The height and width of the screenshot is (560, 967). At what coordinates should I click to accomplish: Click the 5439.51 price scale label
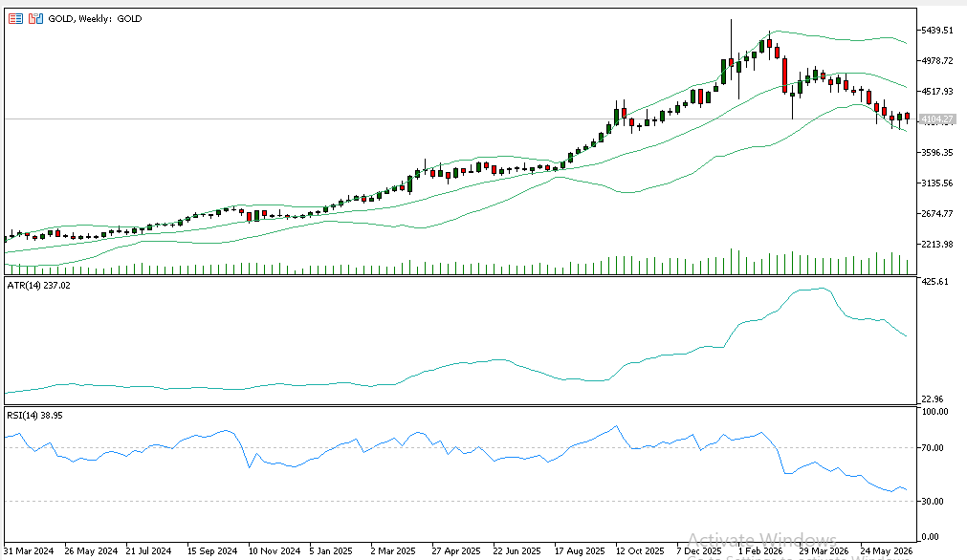click(x=938, y=31)
